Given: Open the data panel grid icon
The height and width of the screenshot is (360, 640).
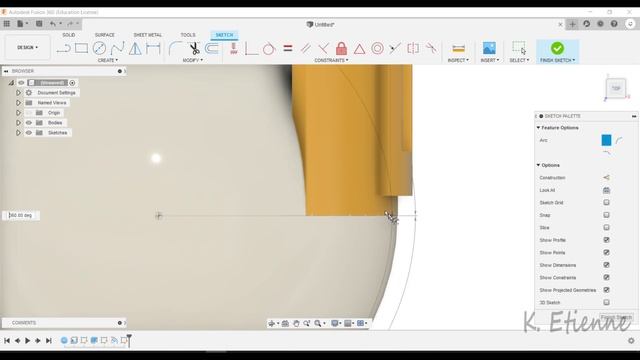Looking at the screenshot, I should [x=7, y=24].
